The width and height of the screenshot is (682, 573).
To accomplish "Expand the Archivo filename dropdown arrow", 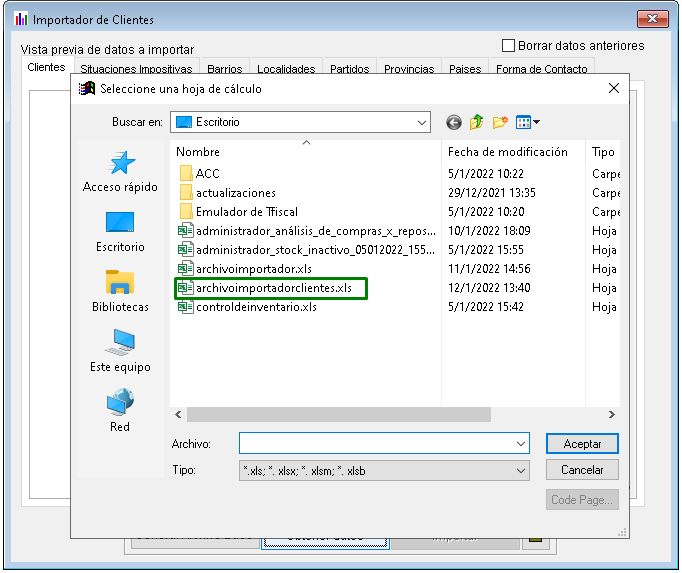I will tap(520, 443).
